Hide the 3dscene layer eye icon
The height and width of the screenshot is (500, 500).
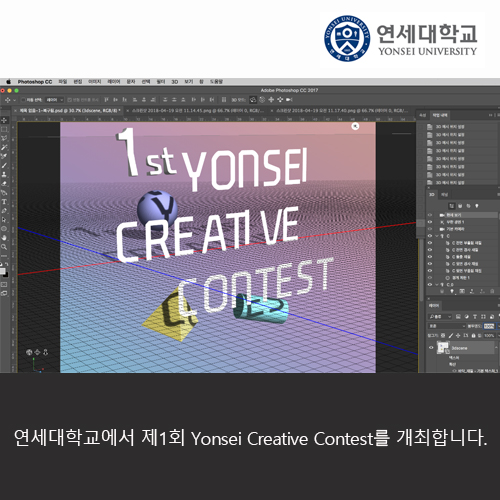tap(431, 348)
